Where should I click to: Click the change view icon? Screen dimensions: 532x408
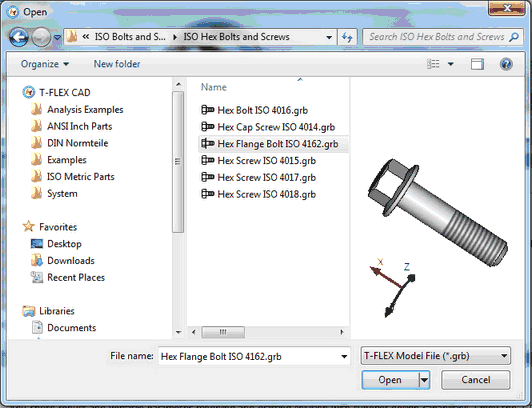click(433, 64)
